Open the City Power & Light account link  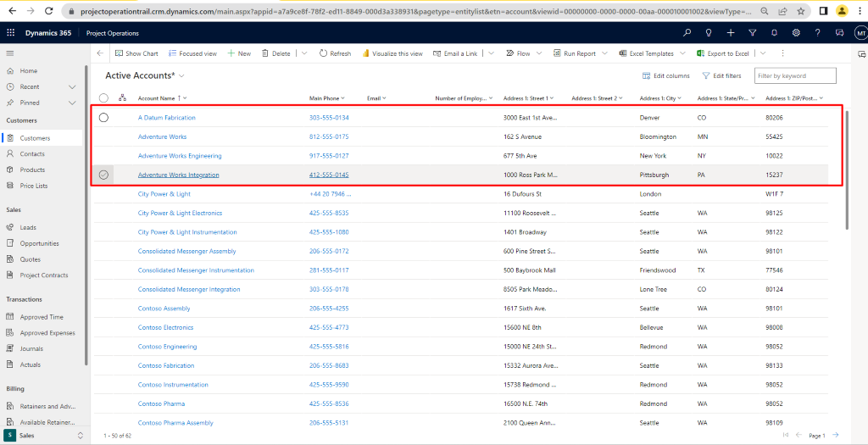tap(164, 194)
